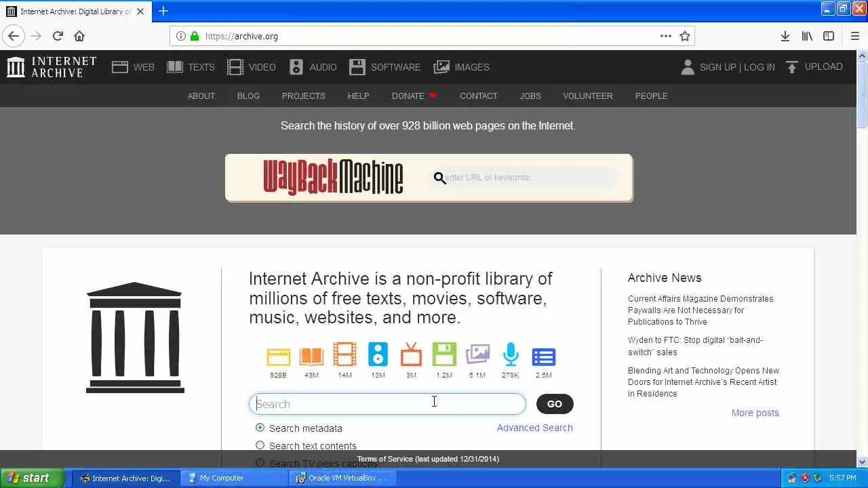Show site information via the padlock icon
Viewport: 868px width, 488px height.
click(195, 36)
